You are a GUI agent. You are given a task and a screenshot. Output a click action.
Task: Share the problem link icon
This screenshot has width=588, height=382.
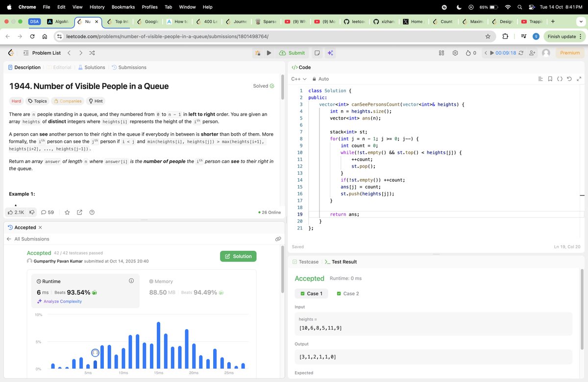click(x=79, y=213)
